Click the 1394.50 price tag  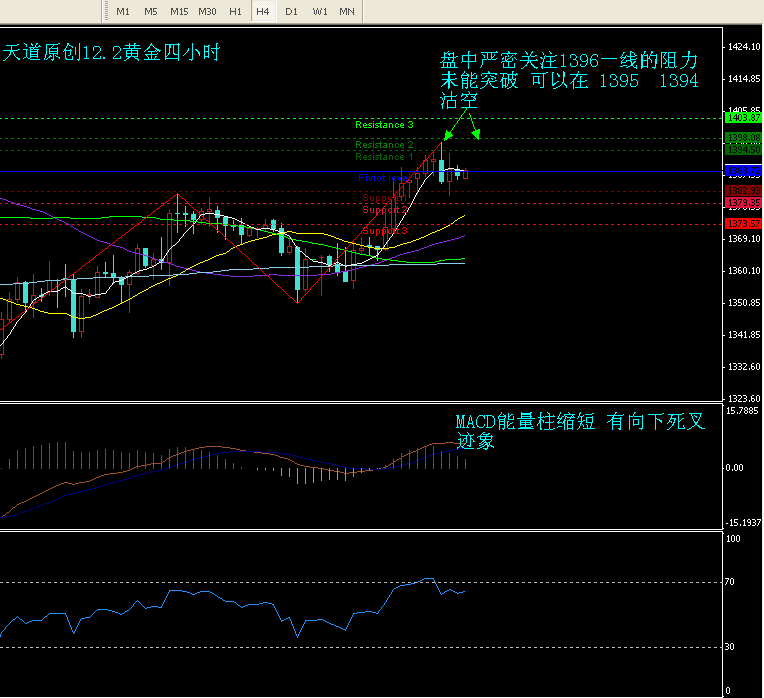pyautogui.click(x=744, y=150)
